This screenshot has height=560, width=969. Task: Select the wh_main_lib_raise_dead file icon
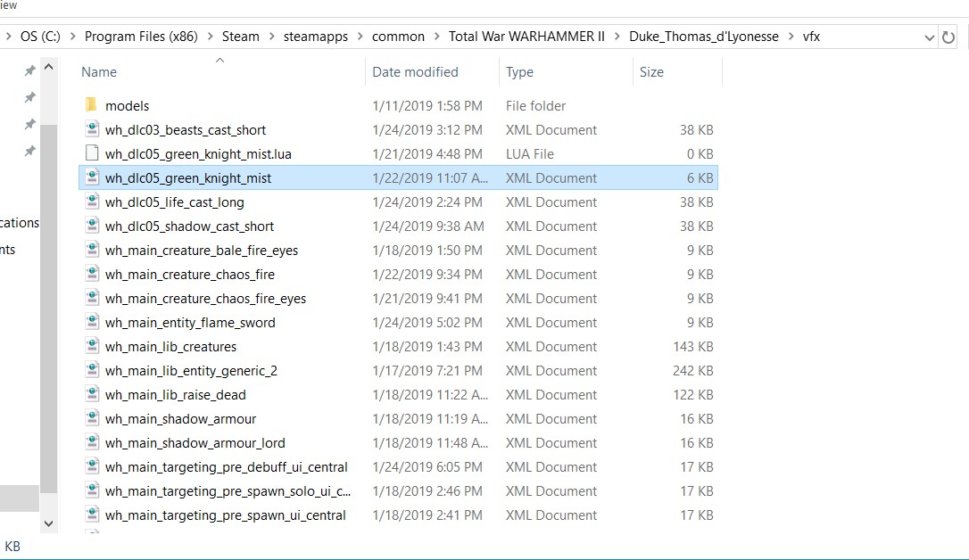(x=92, y=394)
